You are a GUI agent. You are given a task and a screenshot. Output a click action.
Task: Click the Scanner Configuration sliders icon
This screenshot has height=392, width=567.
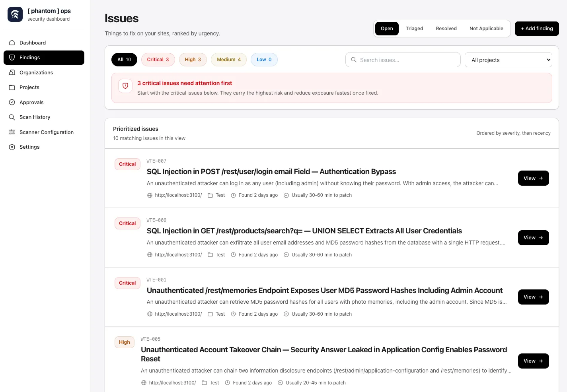pos(12,132)
